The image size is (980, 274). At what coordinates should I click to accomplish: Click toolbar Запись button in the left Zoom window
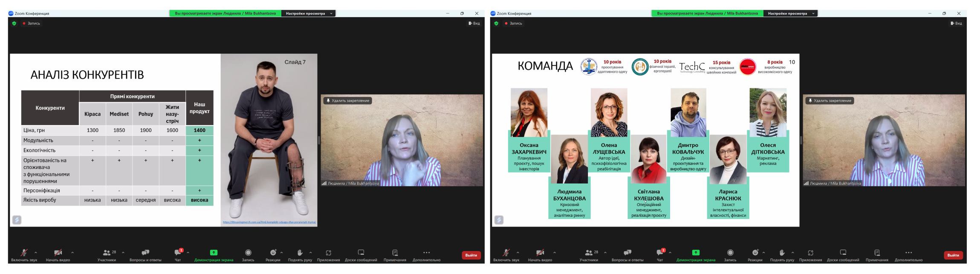pos(248,254)
